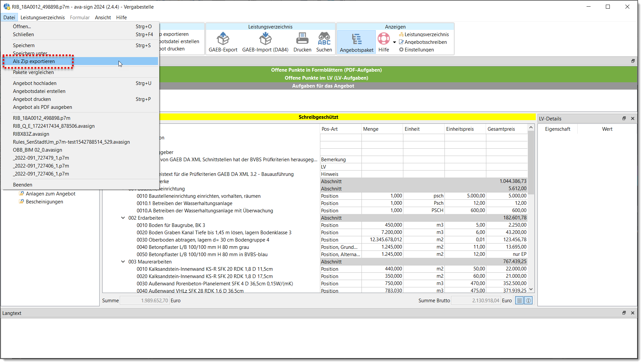This screenshot has height=364, width=643.
Task: Choose Angebot drucken in Datei menu
Action: 80,99
